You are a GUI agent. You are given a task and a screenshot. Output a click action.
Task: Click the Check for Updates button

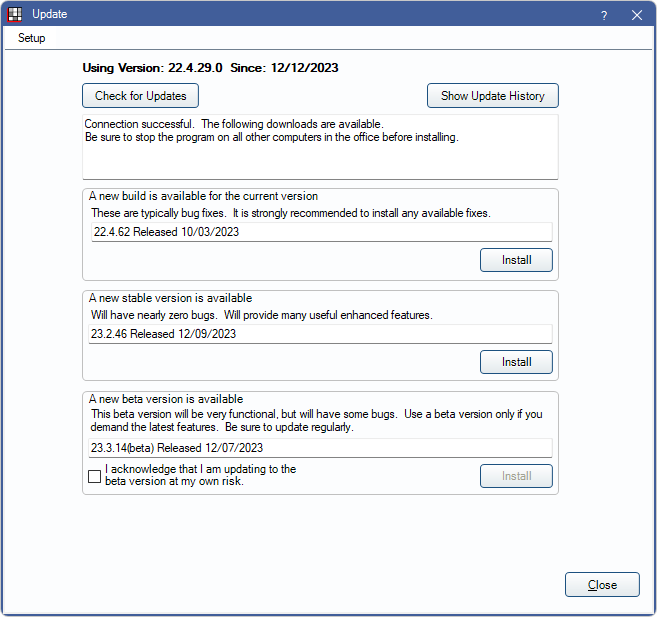(x=141, y=96)
